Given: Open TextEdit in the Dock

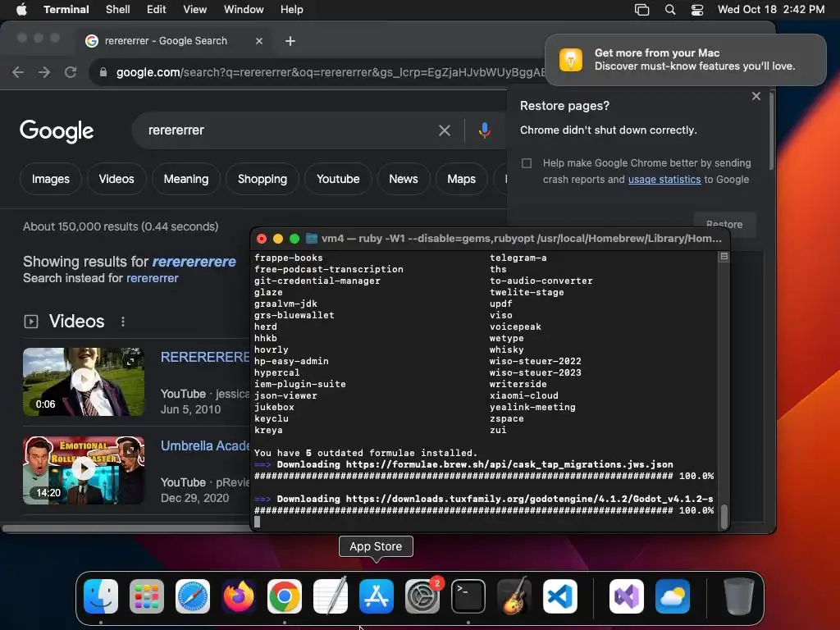Looking at the screenshot, I should tap(331, 596).
